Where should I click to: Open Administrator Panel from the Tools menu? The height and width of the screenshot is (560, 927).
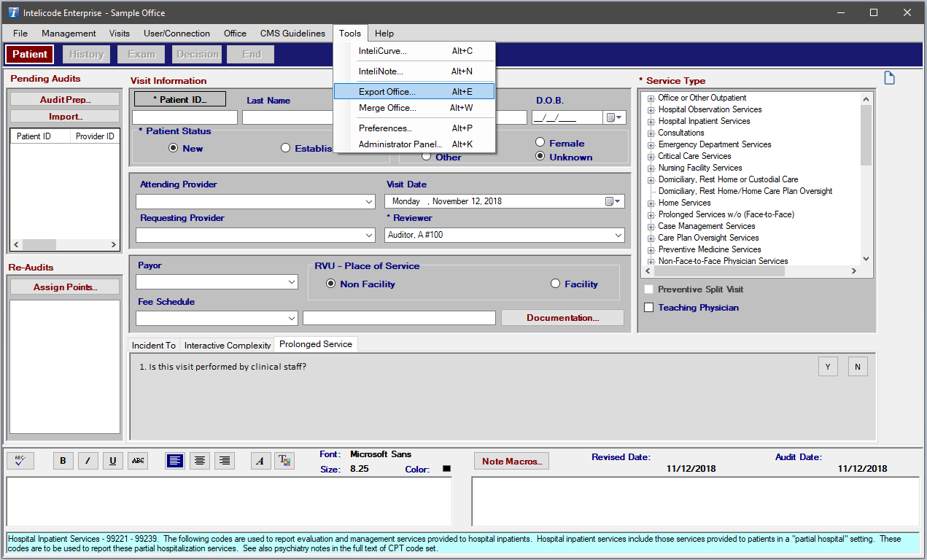(x=414, y=144)
